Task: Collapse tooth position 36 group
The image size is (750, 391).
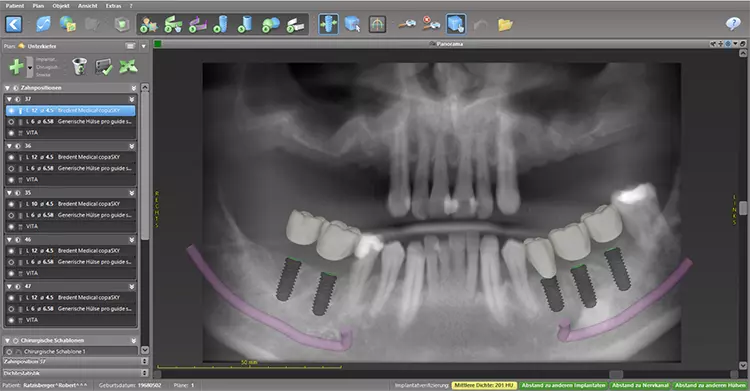Action: click(x=9, y=146)
